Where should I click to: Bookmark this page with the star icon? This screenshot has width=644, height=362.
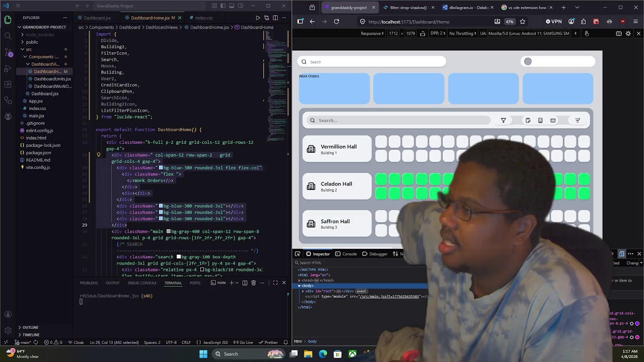(522, 22)
